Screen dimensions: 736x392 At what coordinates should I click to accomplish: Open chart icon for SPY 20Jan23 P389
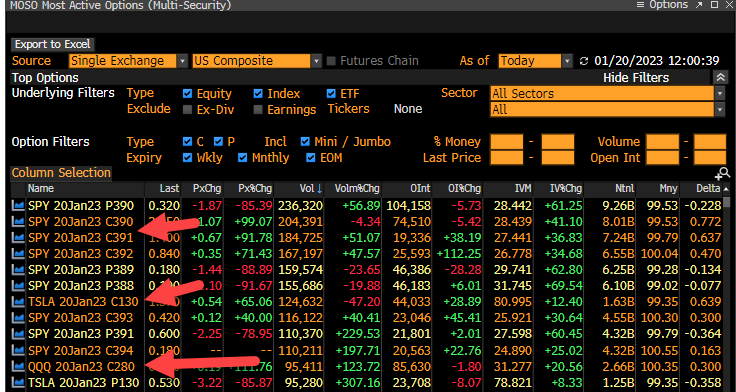(18, 269)
